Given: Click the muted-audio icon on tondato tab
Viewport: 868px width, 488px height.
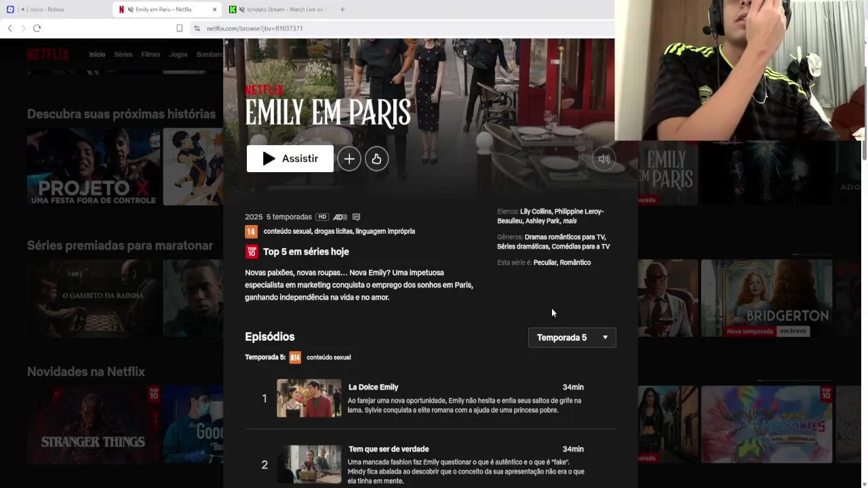Looking at the screenshot, I should (241, 9).
